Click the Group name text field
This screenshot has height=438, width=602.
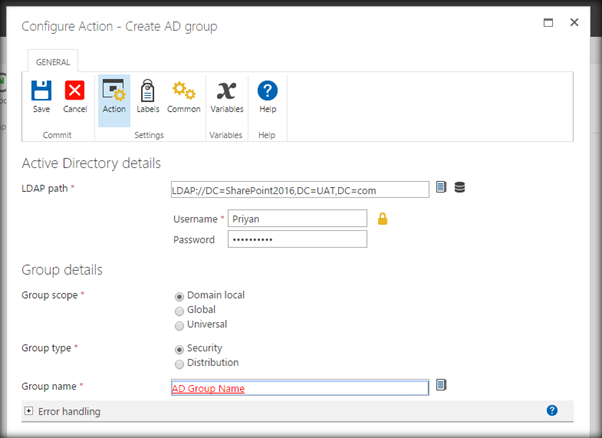(300, 388)
